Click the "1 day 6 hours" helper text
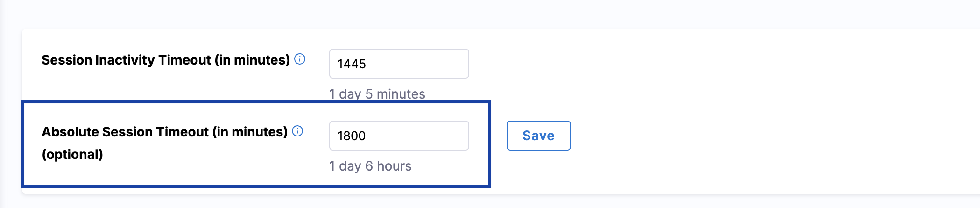Viewport: 980px width, 208px height. (370, 166)
